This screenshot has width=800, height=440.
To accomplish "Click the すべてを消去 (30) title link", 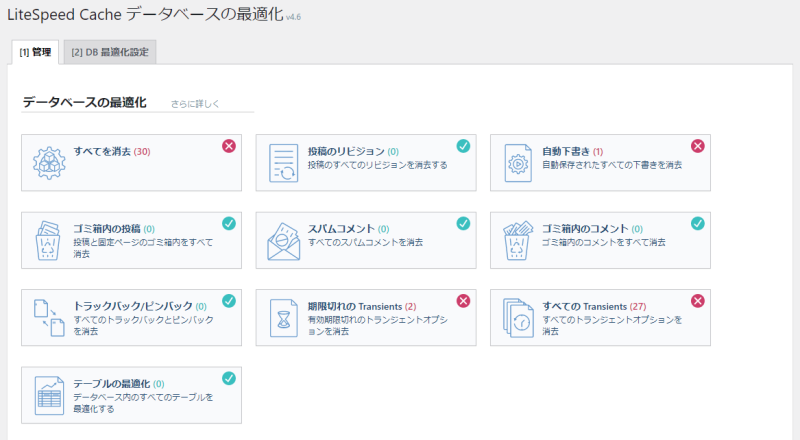I will click(111, 151).
